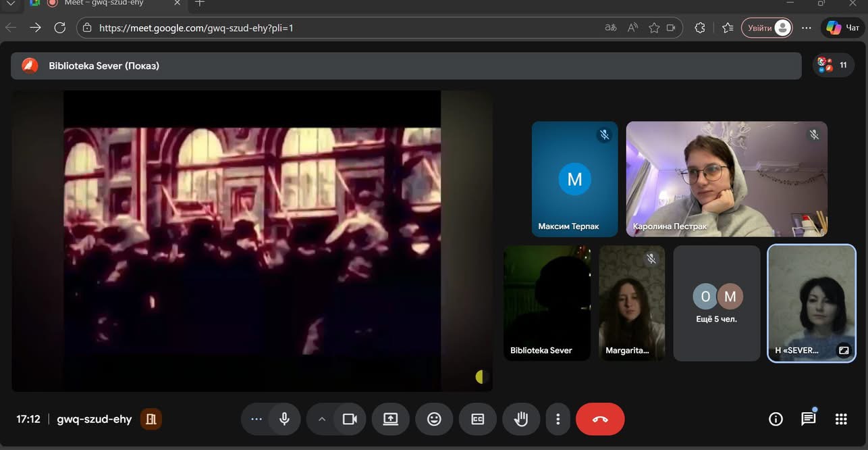
Task: Turn on closed captions
Action: point(477,419)
